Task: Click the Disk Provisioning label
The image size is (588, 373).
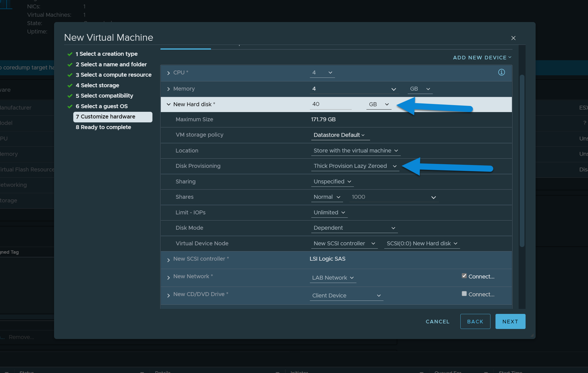Action: click(198, 166)
